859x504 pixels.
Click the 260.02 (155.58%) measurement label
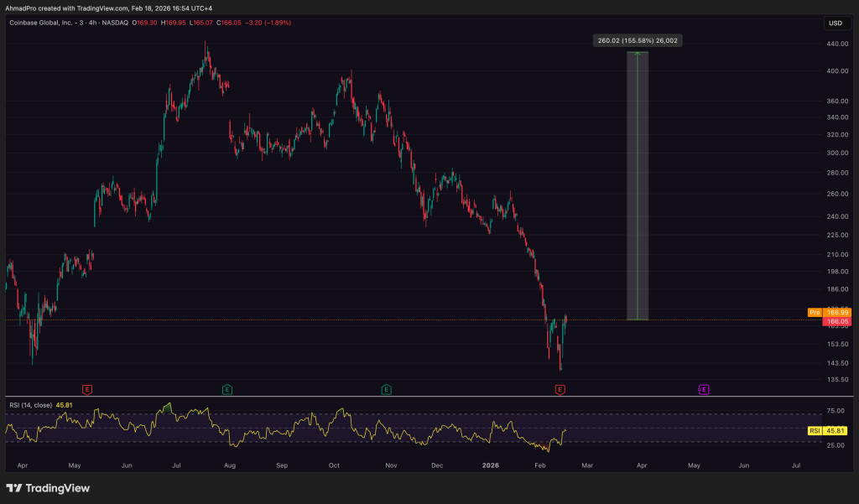click(638, 39)
